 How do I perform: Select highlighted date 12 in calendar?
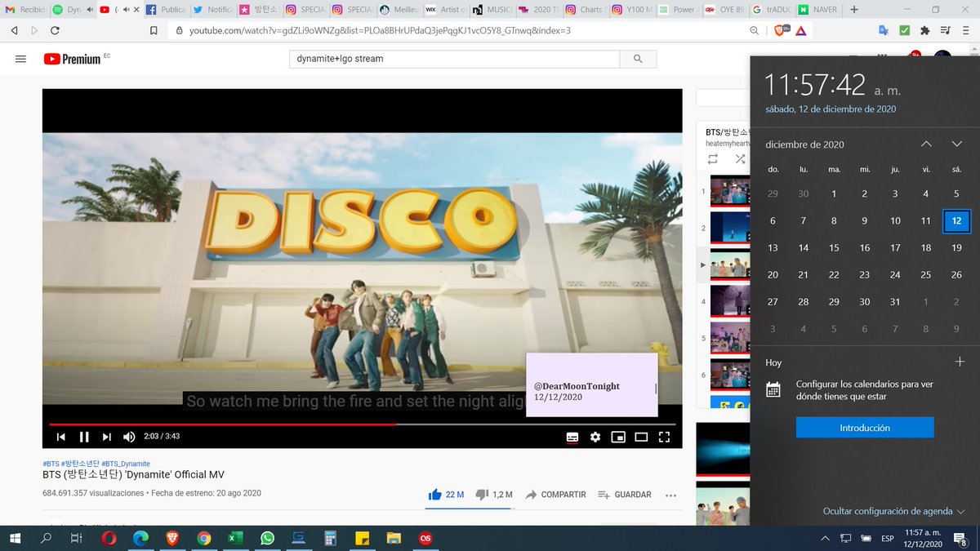pyautogui.click(x=956, y=220)
